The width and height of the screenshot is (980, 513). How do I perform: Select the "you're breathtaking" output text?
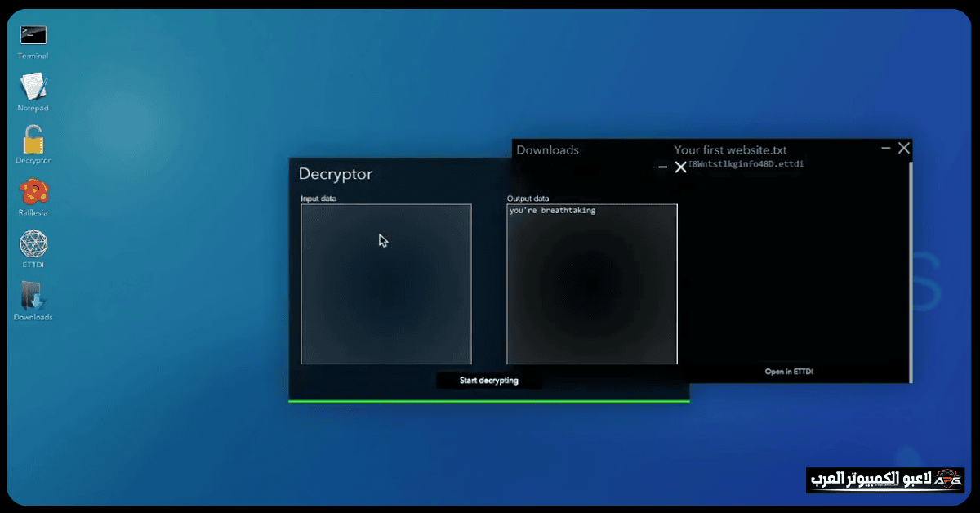(x=553, y=211)
